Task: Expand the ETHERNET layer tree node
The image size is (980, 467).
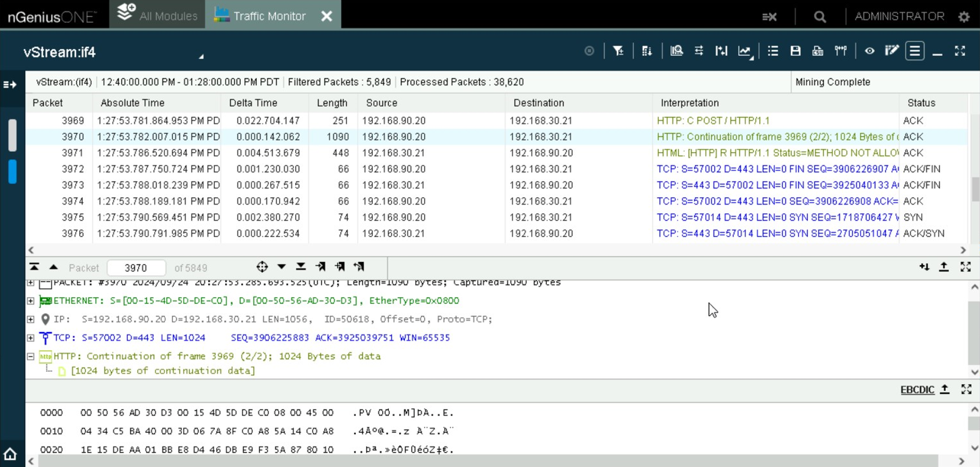Action: [x=31, y=301]
